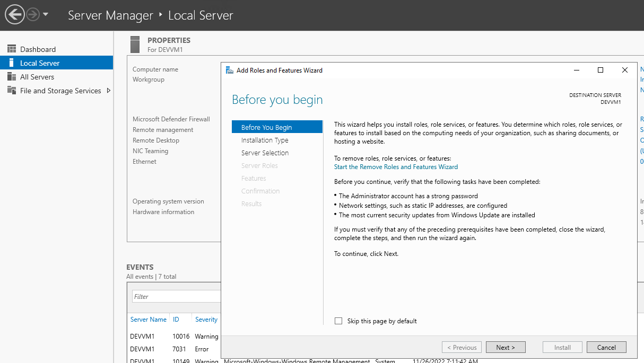644x363 pixels.
Task: Click Server Manager in the breadcrumb title
Action: point(110,15)
